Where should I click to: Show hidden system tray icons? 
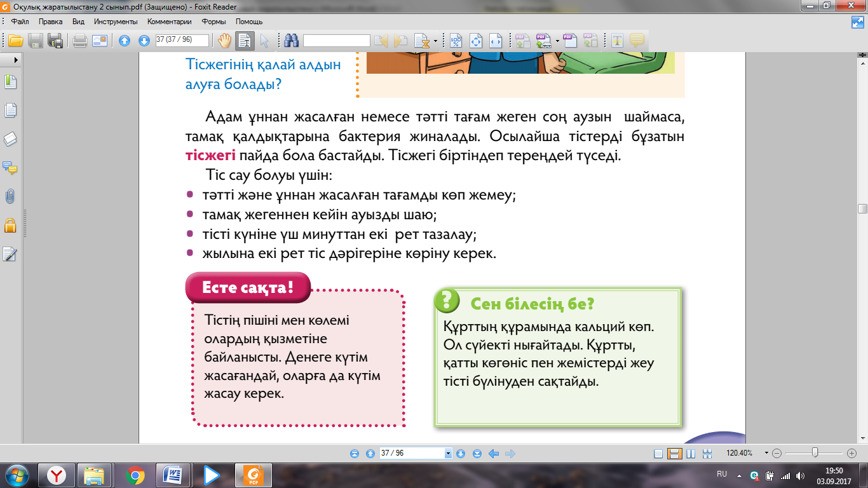coord(738,475)
